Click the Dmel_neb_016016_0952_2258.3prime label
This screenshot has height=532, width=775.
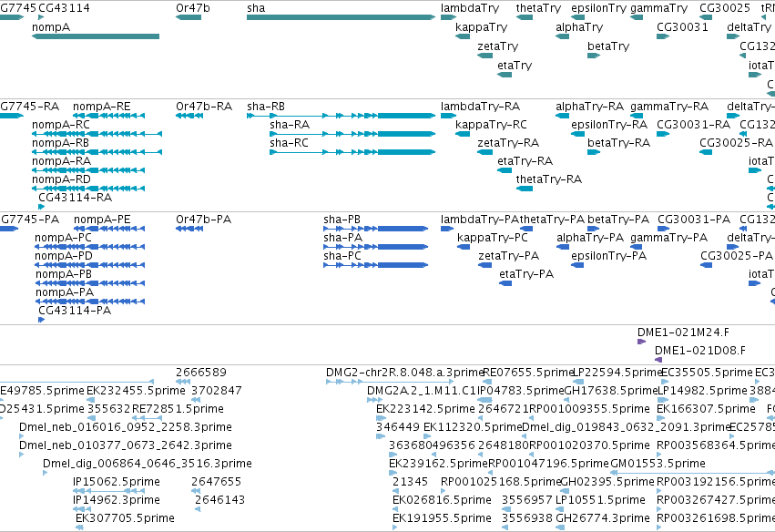click(126, 426)
